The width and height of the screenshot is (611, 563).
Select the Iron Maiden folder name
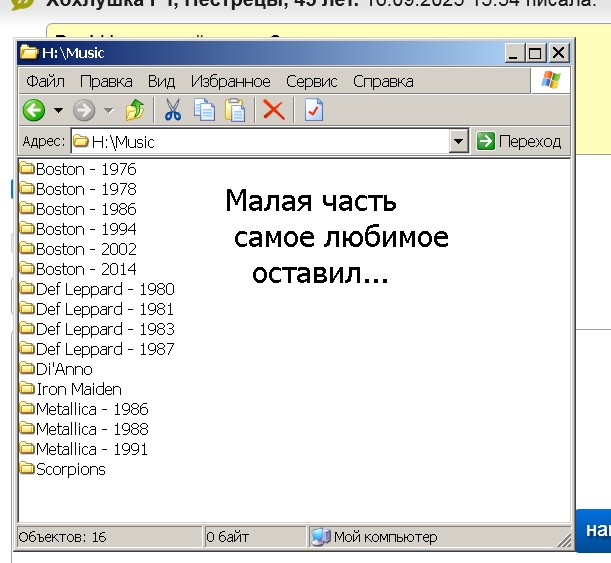point(79,389)
